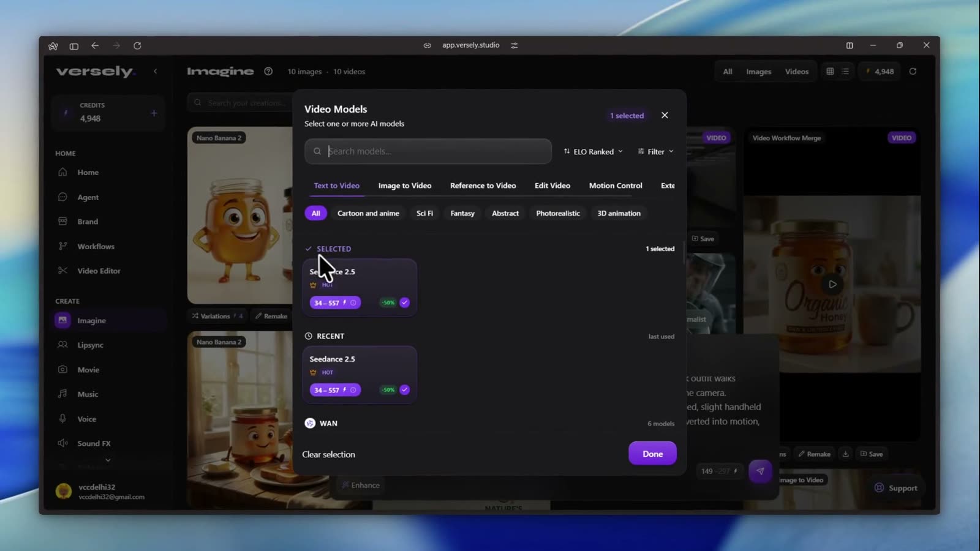
Task: Click the Enhance prompt button
Action: click(x=361, y=485)
